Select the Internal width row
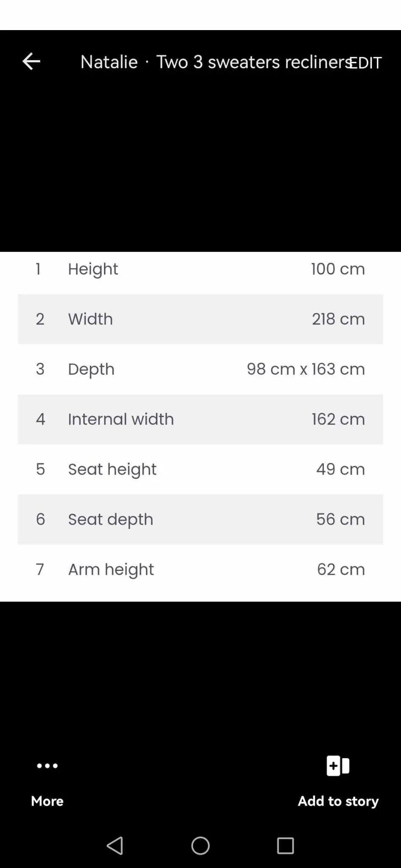This screenshot has width=401, height=868. pyautogui.click(x=200, y=419)
